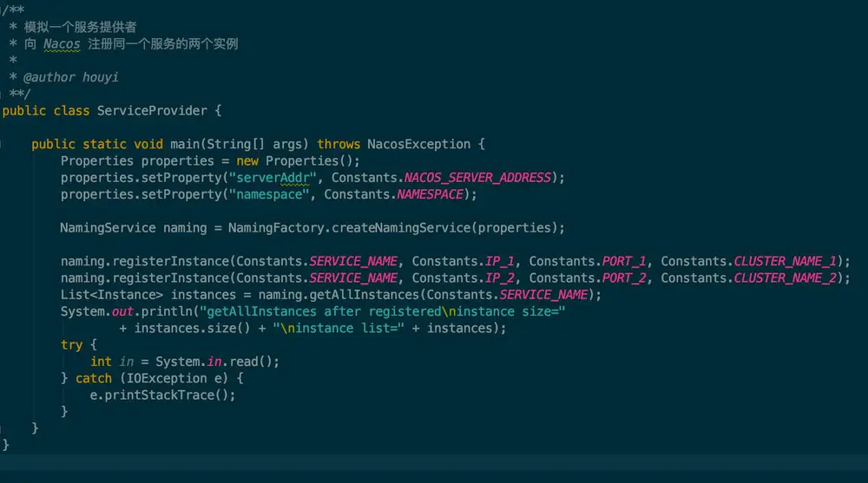Click the CLUSTER_NAME_1 constant
The image size is (868, 483).
tap(785, 261)
